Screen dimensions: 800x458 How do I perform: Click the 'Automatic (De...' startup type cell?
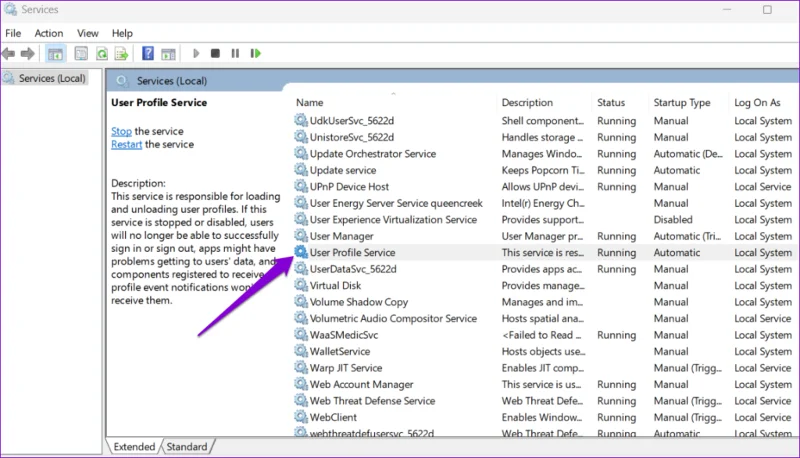coord(688,154)
